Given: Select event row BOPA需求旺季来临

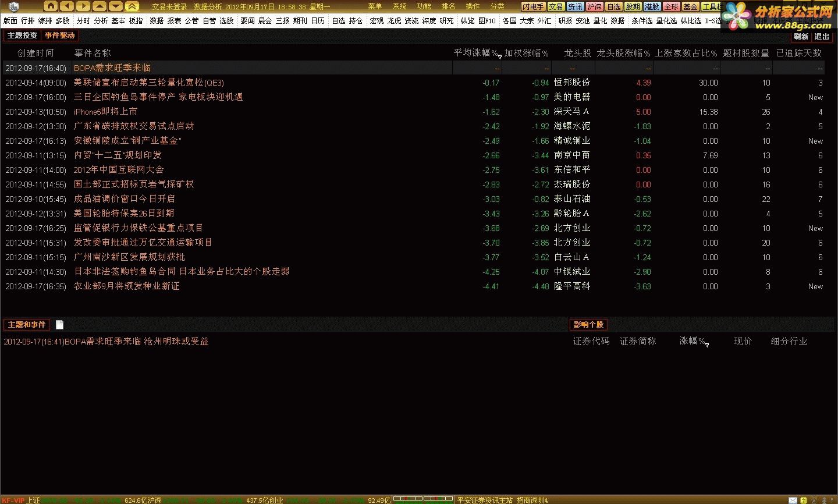Looking at the screenshot, I should [413, 68].
